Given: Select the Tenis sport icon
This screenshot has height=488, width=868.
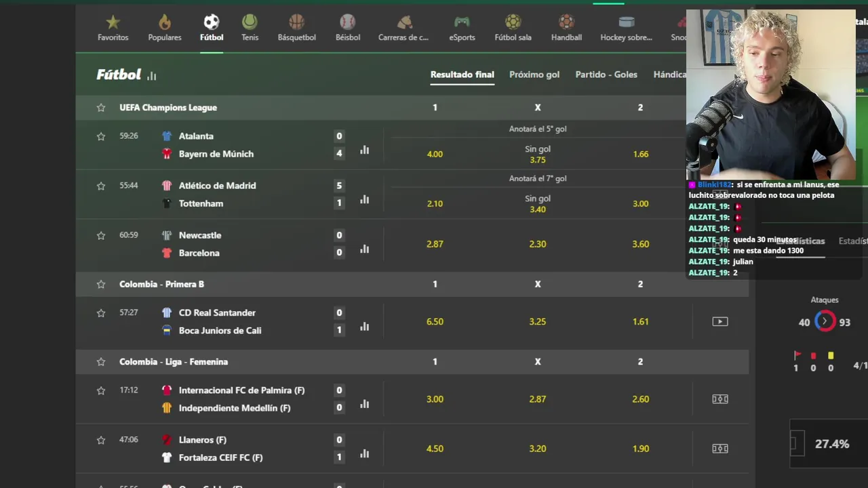Looking at the screenshot, I should coord(250,28).
